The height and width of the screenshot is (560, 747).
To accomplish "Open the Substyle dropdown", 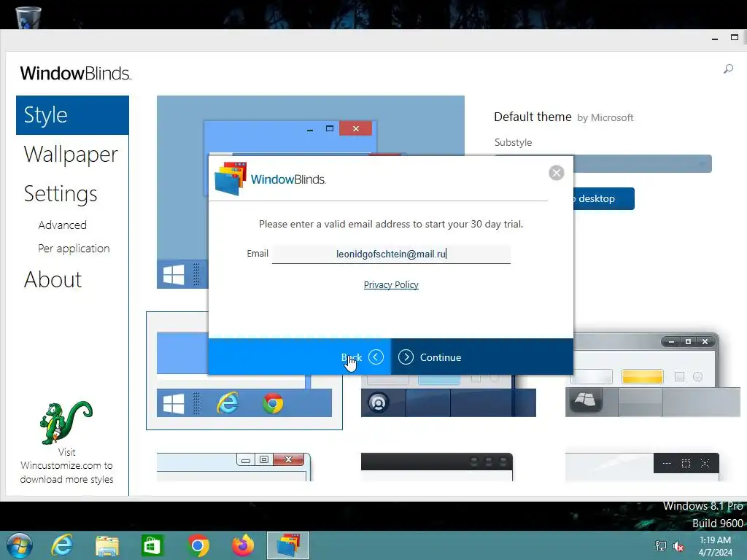I will tap(642, 164).
